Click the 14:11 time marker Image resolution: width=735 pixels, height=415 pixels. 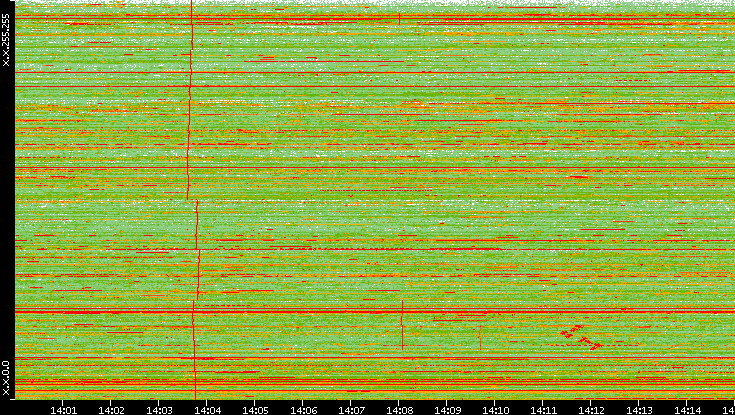point(543,408)
